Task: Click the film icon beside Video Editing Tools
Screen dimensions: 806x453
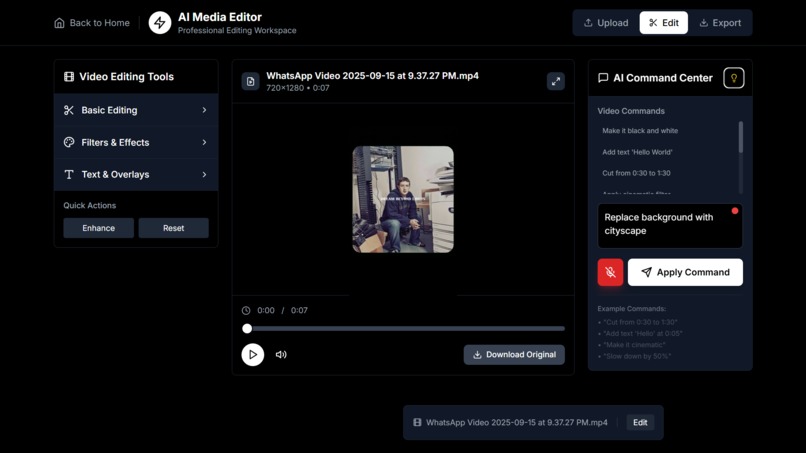Action: point(69,77)
